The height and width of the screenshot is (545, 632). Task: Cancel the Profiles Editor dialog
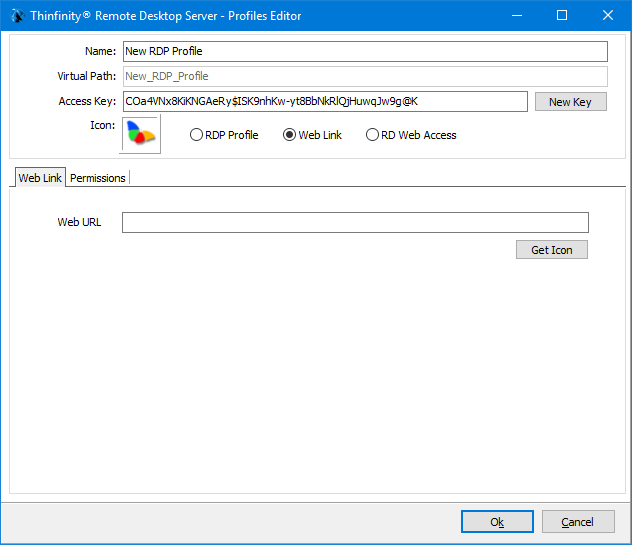[x=578, y=522]
